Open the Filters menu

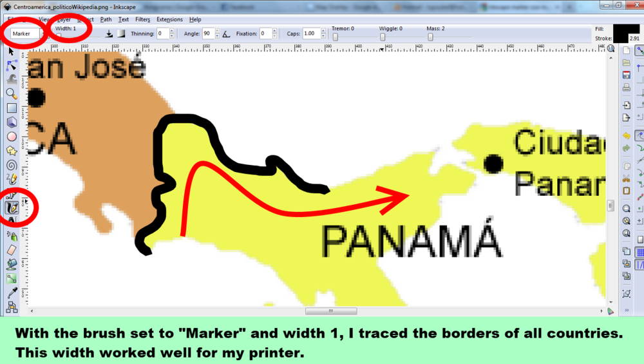pos(142,19)
